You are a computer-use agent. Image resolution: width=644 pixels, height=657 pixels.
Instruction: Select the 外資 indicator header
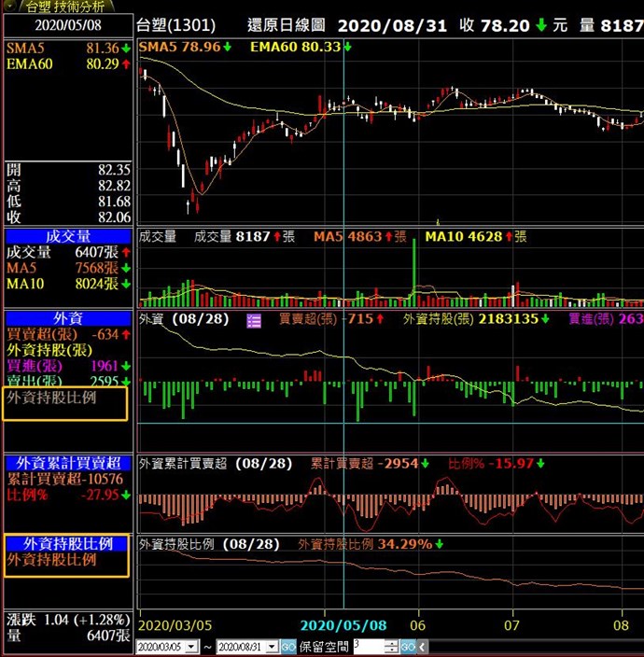pos(67,318)
